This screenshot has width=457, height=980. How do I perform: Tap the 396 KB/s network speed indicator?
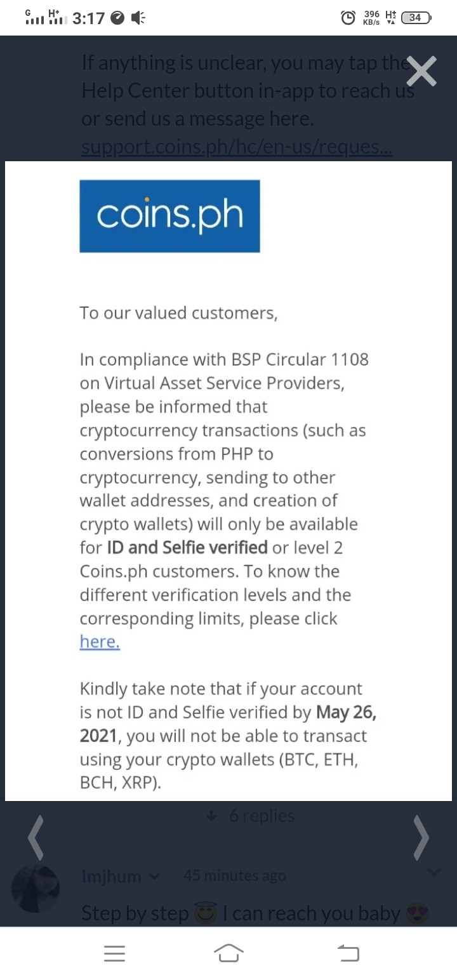coord(371,18)
